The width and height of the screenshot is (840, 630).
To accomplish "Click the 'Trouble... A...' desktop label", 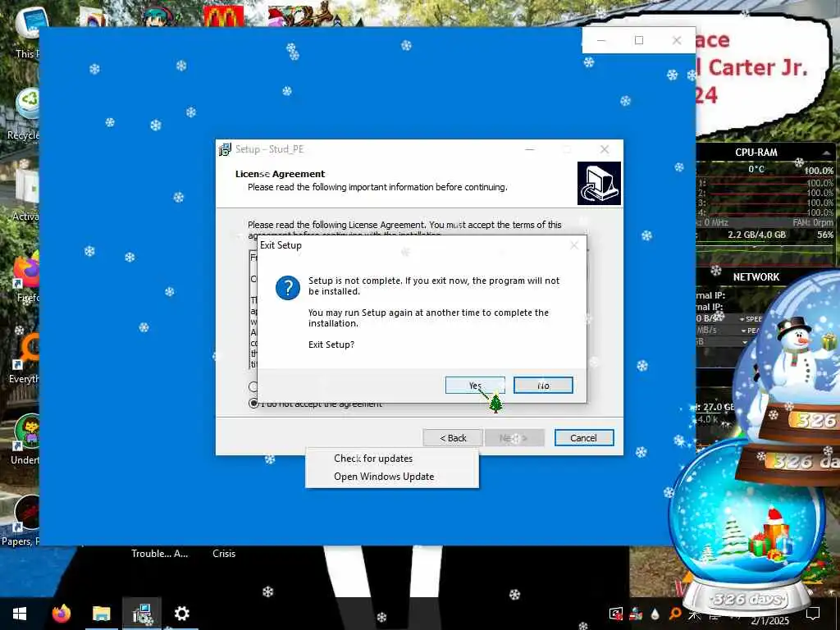I will pos(160,554).
